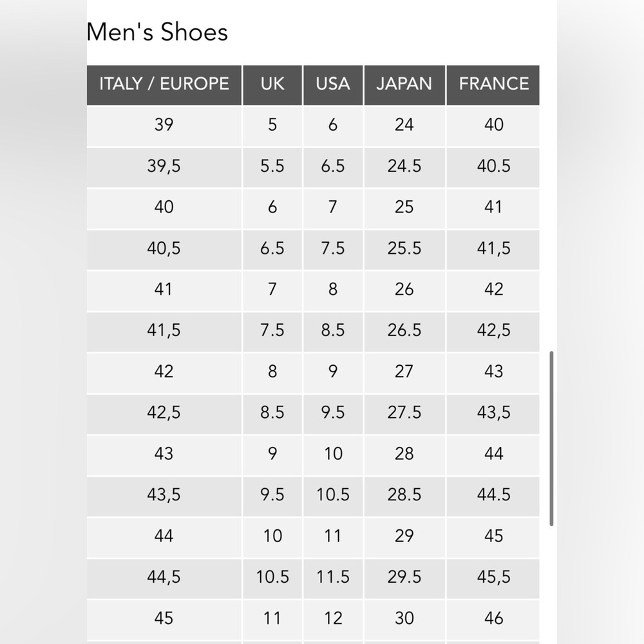The image size is (644, 644).
Task: Click the USA 12 size cell
Action: pyautogui.click(x=333, y=618)
